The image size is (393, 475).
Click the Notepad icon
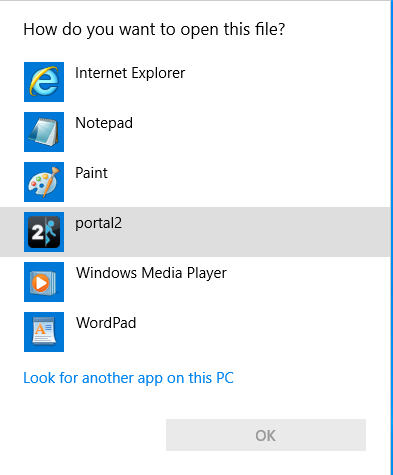point(44,132)
